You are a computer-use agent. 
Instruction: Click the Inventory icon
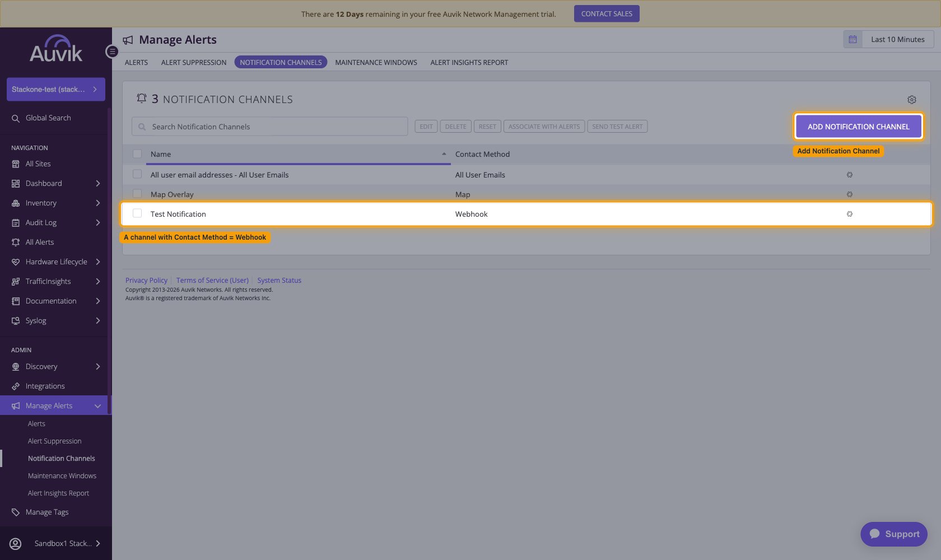coord(16,203)
